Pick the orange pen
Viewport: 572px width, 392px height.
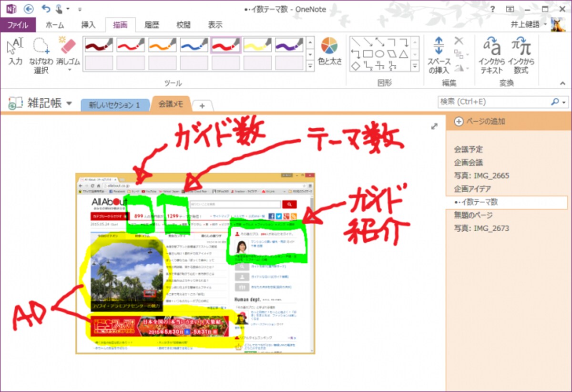pyautogui.click(x=162, y=45)
